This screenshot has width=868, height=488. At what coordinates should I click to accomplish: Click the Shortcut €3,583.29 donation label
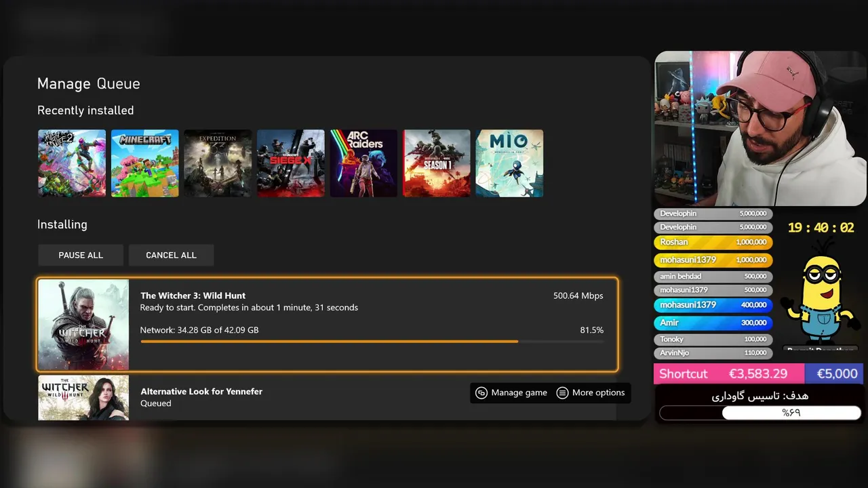pos(729,373)
